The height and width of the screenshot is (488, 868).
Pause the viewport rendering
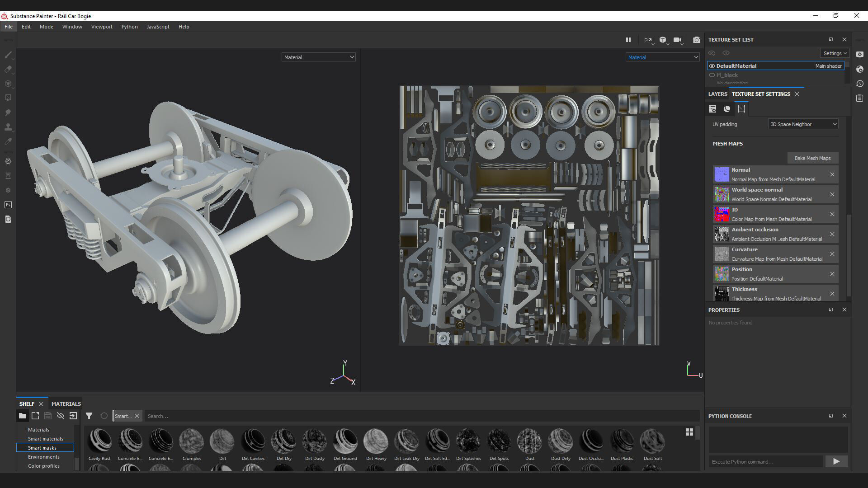coord(628,40)
